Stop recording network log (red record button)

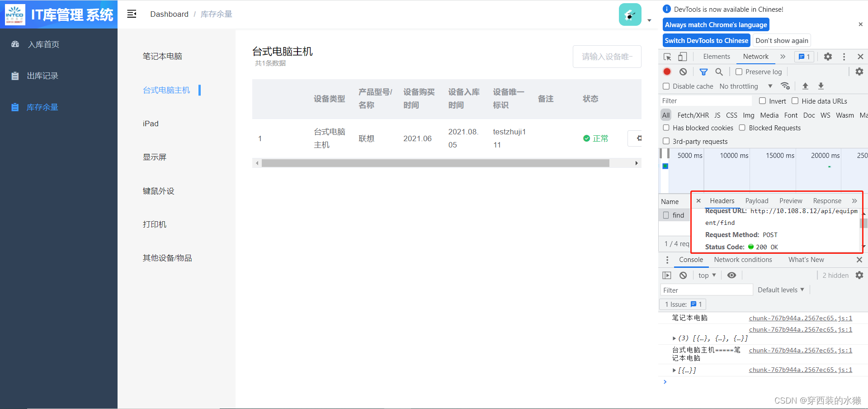click(667, 71)
